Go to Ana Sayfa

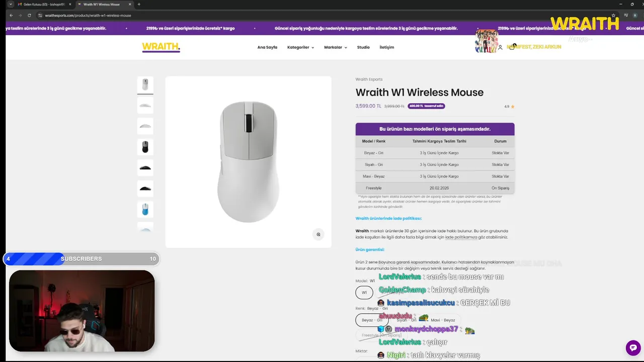[x=267, y=47]
